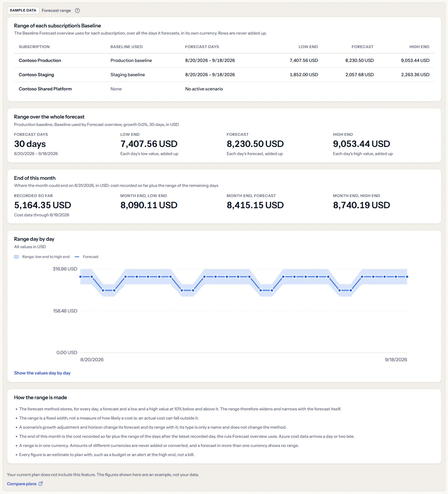Click the forecast days cell for Contoso Production
This screenshot has width=448, height=494.
210,61
